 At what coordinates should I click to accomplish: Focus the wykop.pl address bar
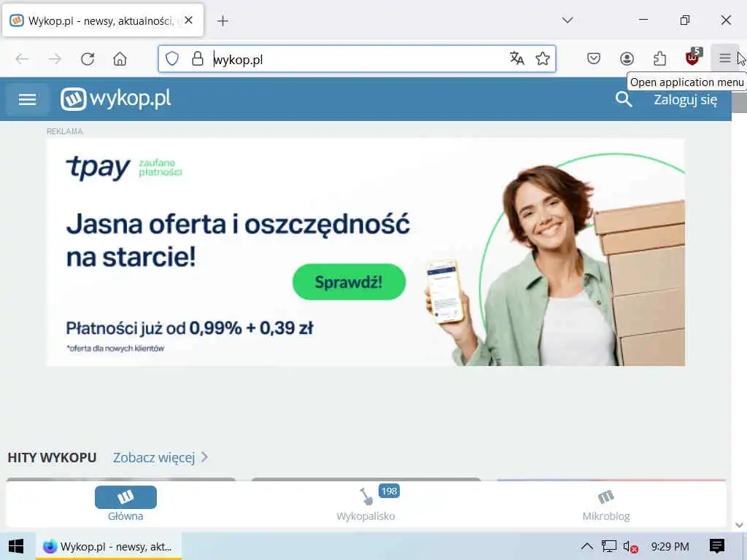click(x=357, y=59)
